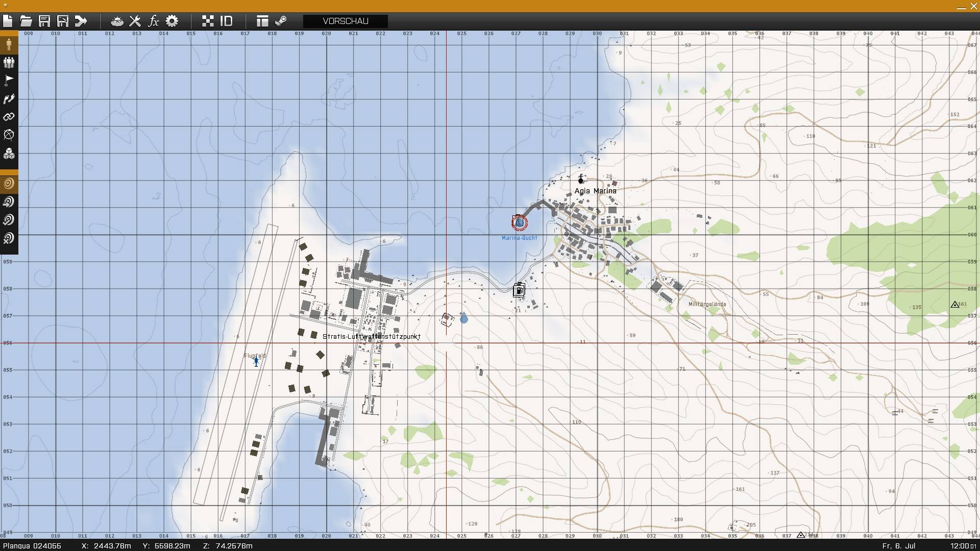
Task: Select the cubes modules mode
Action: point(9,154)
